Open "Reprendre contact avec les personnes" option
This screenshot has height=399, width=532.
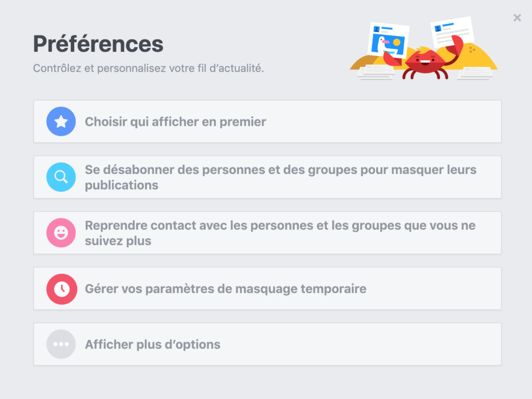point(268,233)
